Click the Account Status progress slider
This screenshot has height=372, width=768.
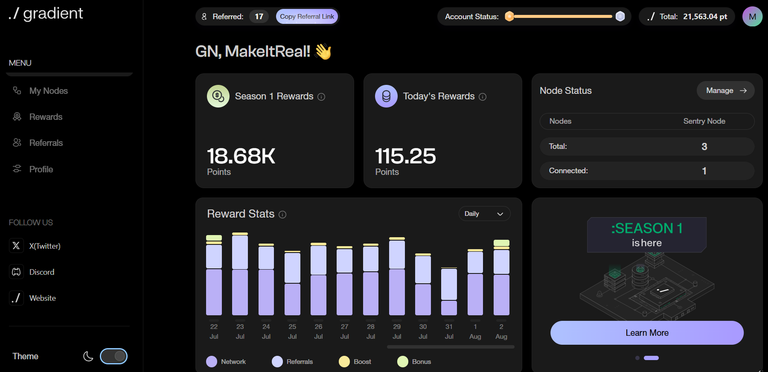565,17
